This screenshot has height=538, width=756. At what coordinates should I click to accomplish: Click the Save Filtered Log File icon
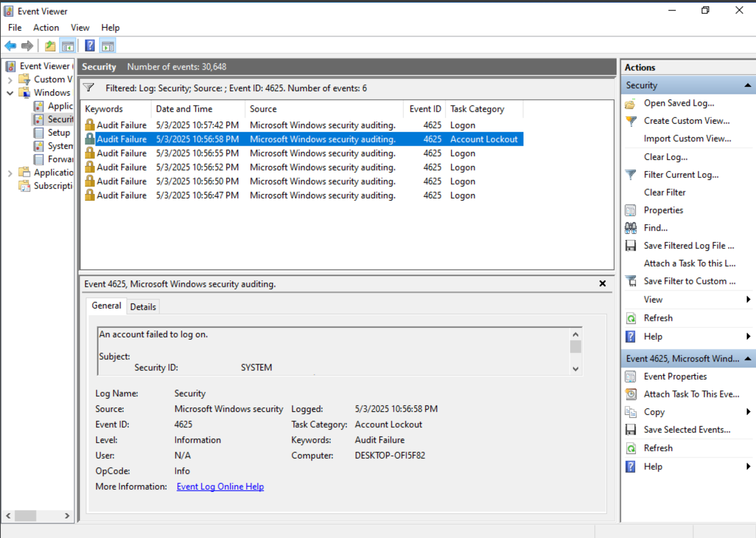630,245
